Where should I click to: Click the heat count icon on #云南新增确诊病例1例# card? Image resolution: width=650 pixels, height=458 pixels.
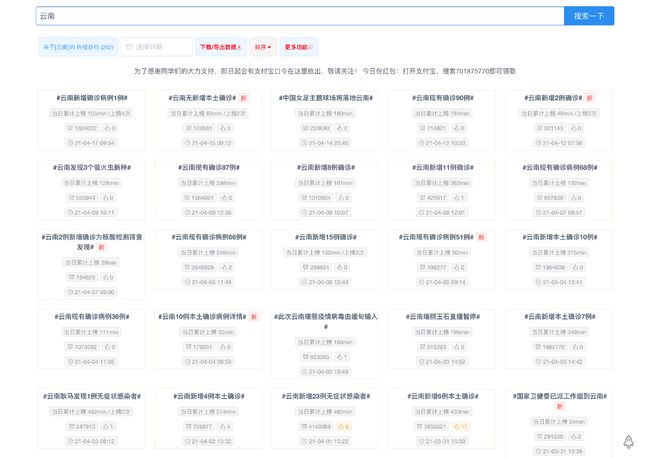click(x=70, y=128)
